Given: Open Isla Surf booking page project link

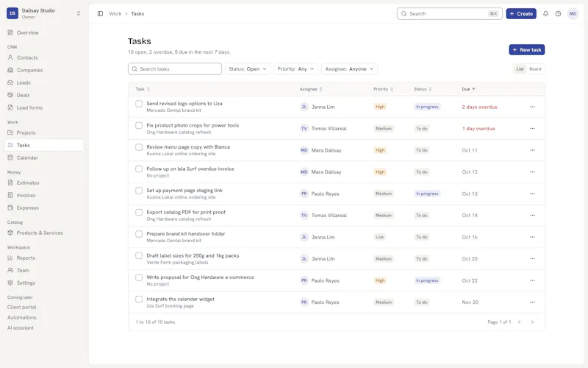Looking at the screenshot, I should point(171,306).
